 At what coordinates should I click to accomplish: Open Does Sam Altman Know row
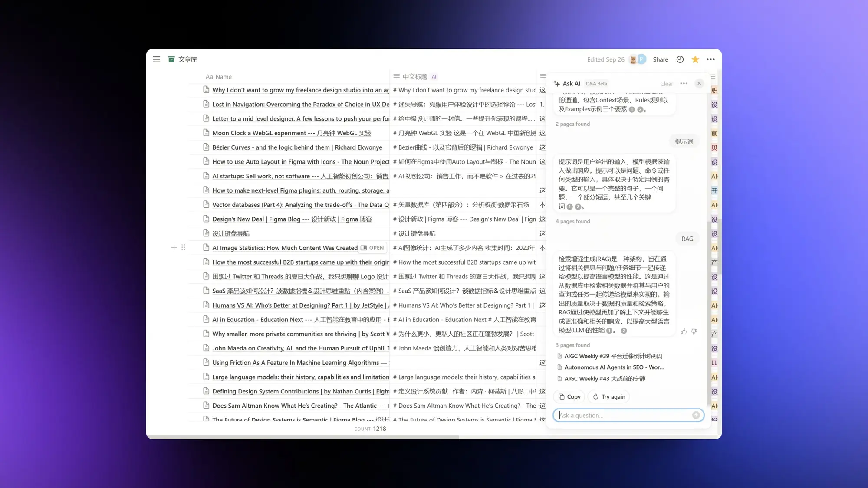coord(301,405)
